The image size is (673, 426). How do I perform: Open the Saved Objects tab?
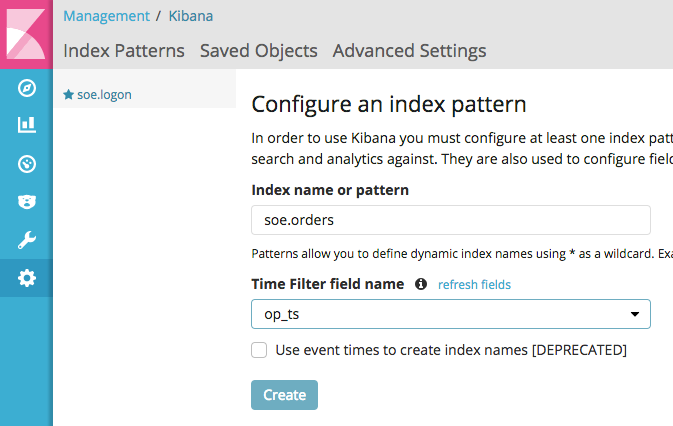click(x=259, y=50)
